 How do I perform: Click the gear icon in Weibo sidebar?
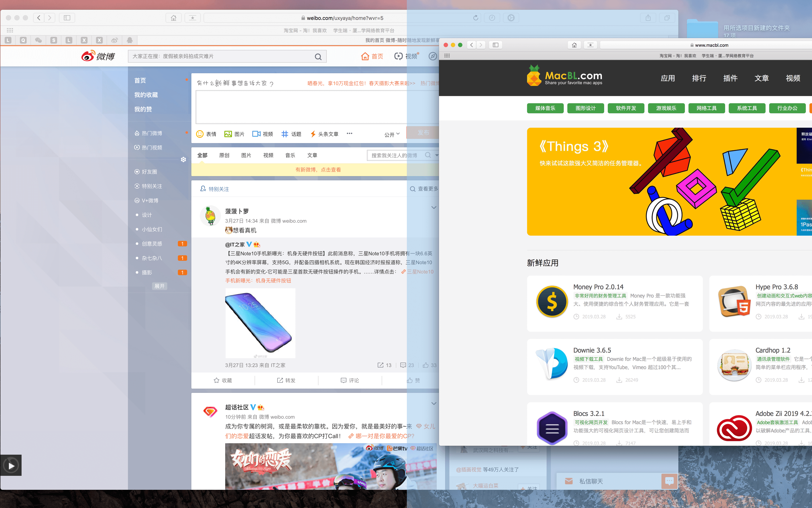[183, 160]
